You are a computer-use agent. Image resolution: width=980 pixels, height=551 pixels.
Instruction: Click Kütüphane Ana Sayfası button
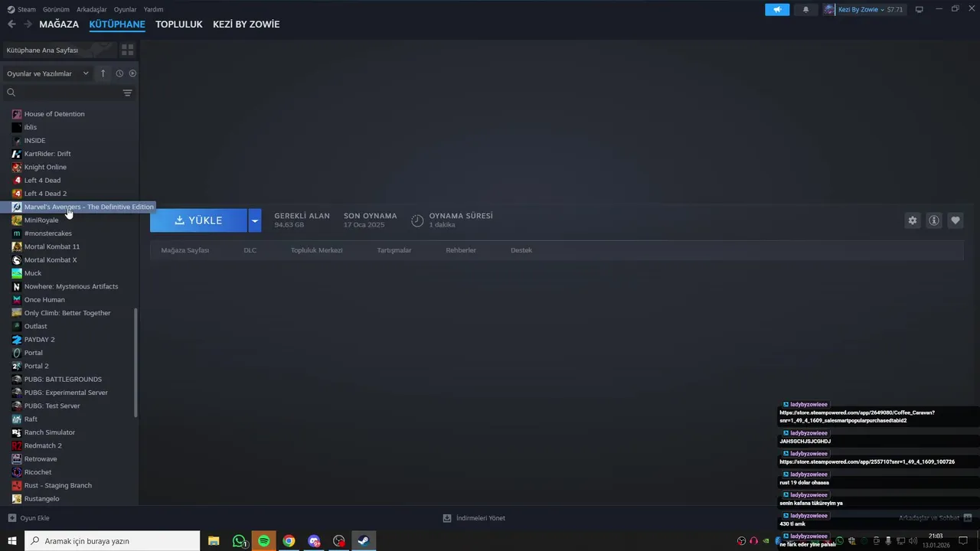59,50
